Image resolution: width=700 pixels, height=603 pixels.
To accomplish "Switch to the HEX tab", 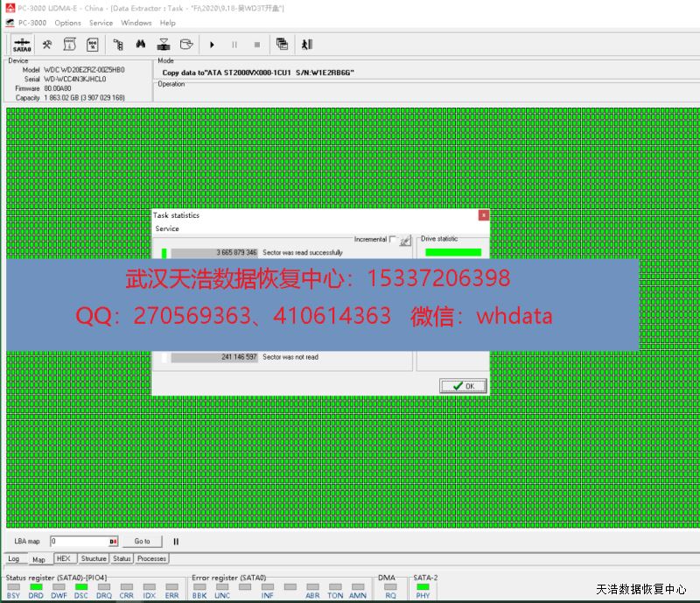I will [63, 558].
